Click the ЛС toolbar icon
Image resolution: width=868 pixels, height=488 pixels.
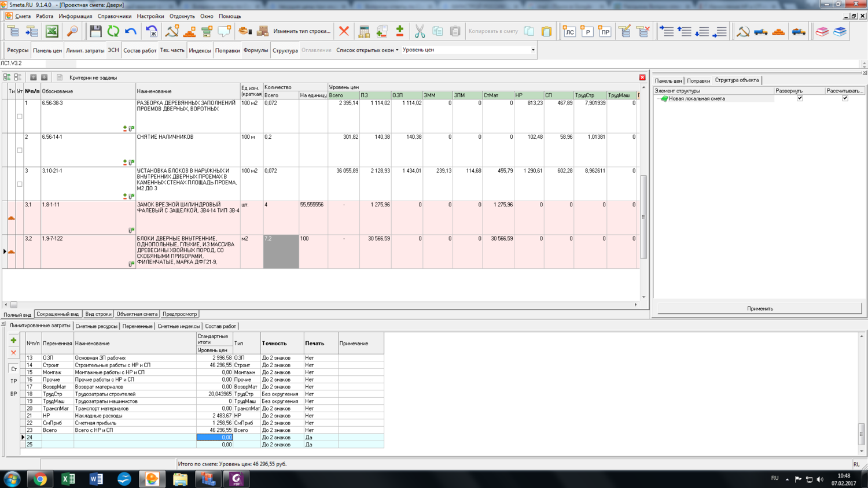coord(569,31)
